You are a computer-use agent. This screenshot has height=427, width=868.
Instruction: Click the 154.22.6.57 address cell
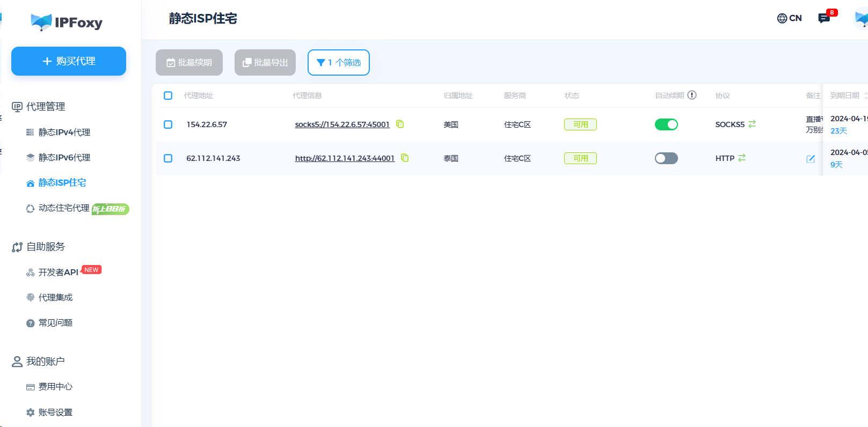click(x=207, y=124)
